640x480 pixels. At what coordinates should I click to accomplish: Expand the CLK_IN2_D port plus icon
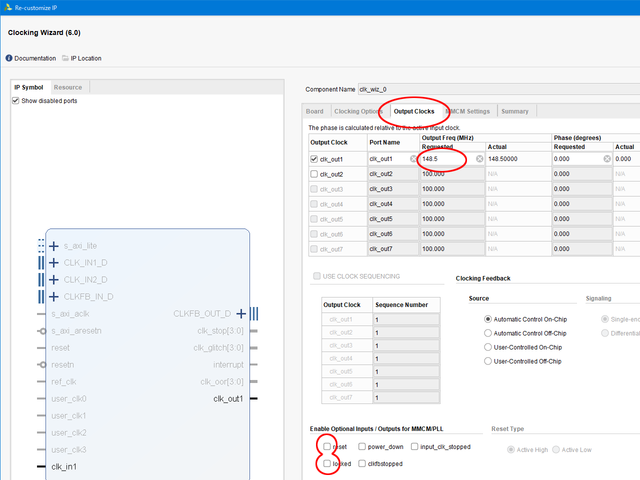(x=54, y=280)
